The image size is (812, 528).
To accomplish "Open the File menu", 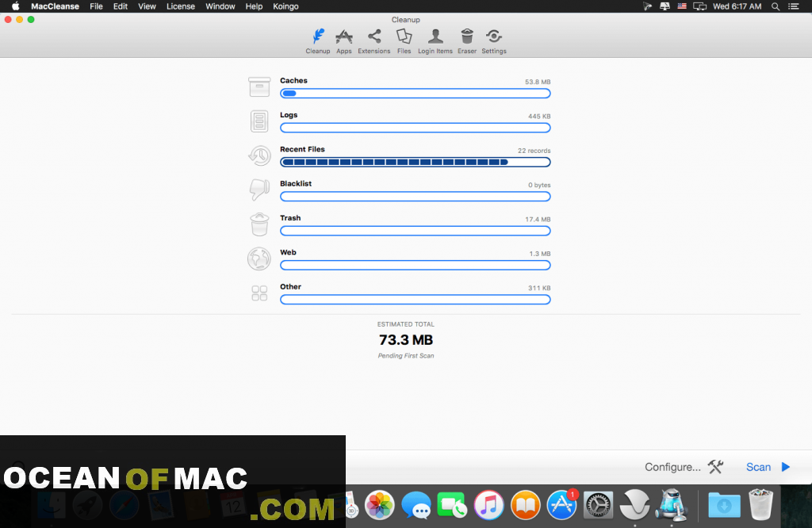I will click(x=96, y=6).
